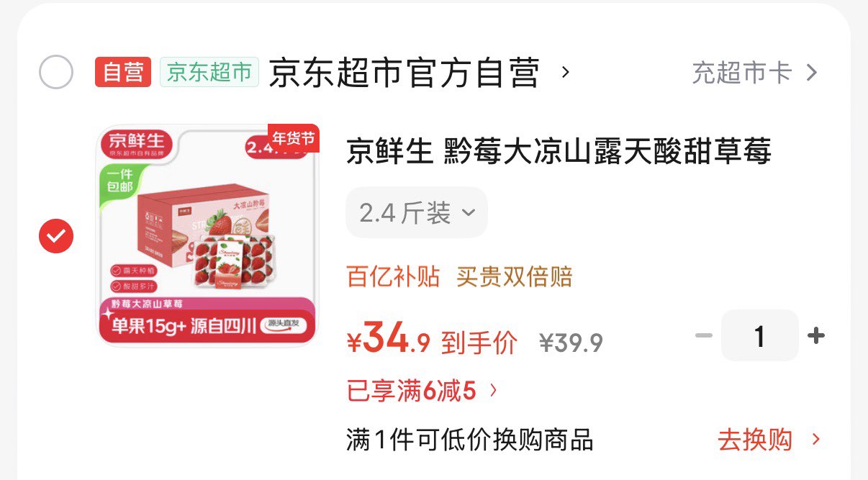This screenshot has height=480, width=868.
Task: Click the chevron next to store name
Action: tap(565, 72)
